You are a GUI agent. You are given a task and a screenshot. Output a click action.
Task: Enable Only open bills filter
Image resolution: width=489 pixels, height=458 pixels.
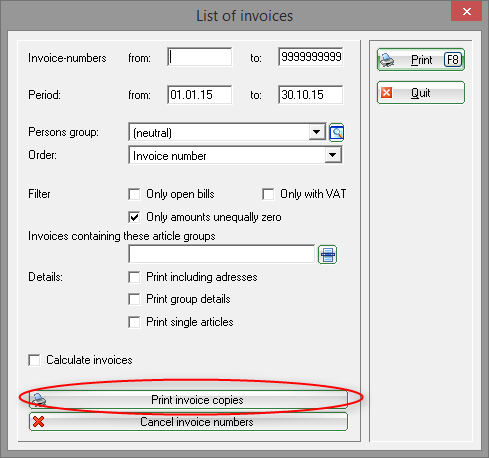[x=134, y=194]
